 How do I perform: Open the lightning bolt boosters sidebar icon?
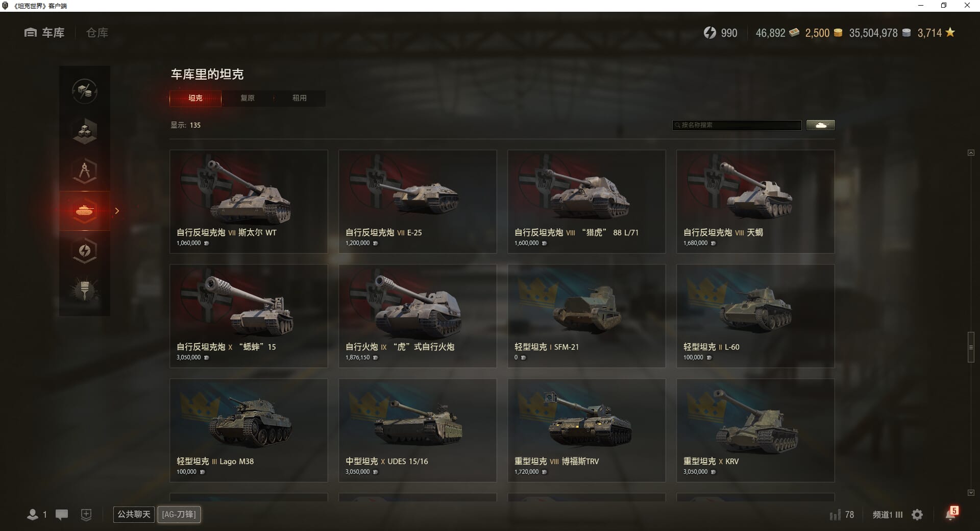tap(85, 251)
